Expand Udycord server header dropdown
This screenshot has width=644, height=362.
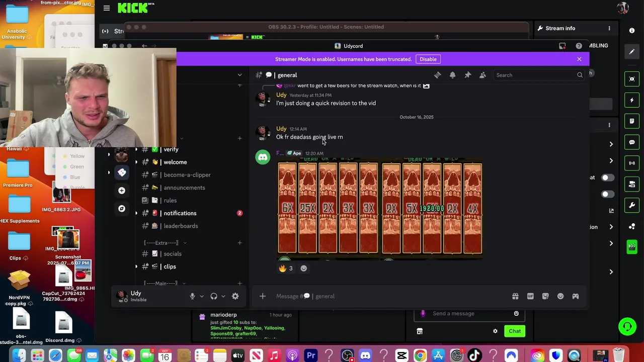239,75
